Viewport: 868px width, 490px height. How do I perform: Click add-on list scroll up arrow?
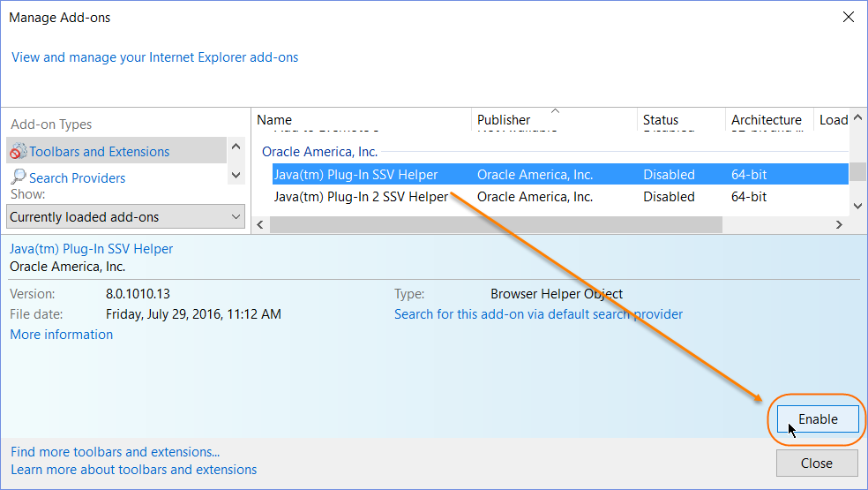(858, 117)
